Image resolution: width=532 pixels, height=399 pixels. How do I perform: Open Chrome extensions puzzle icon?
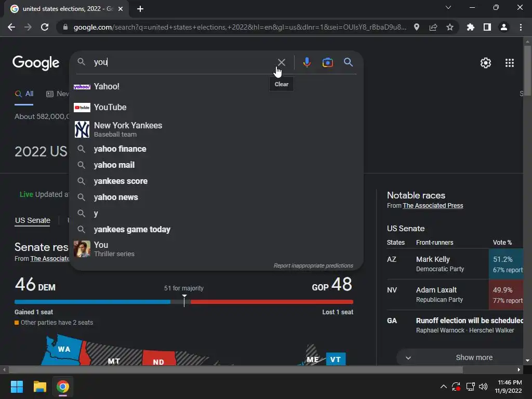click(470, 27)
